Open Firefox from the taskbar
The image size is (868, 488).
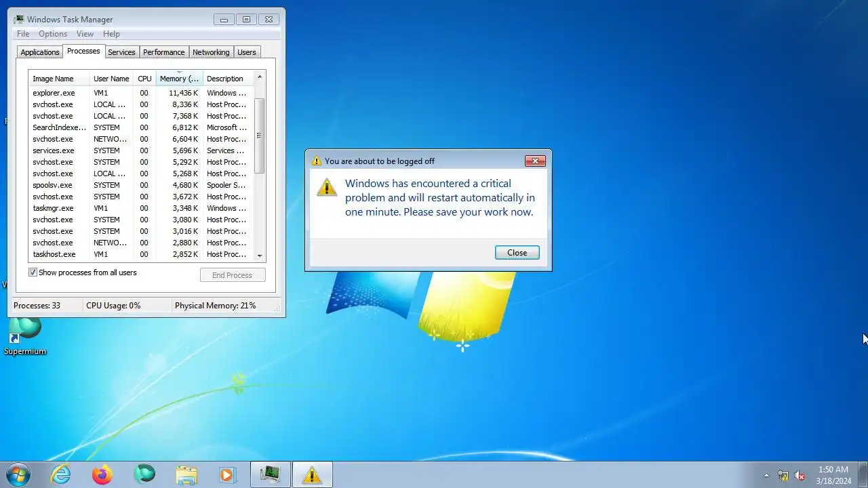pos(102,474)
